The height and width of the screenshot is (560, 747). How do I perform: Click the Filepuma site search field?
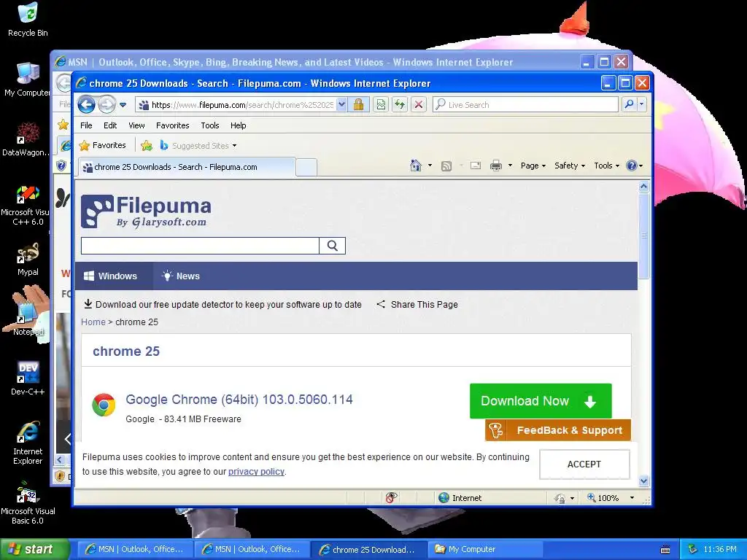coord(200,246)
